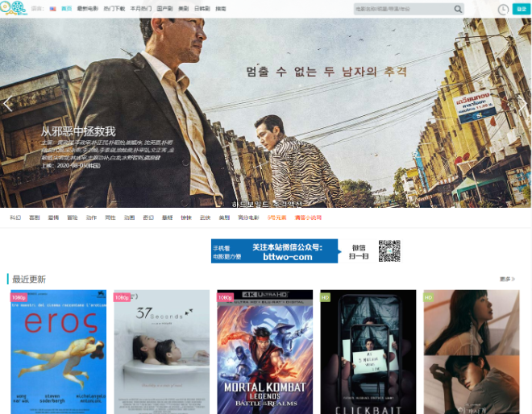Open the 从邪恶中拯救我 movie title link
Image resolution: width=532 pixels, height=414 pixels.
click(78, 130)
